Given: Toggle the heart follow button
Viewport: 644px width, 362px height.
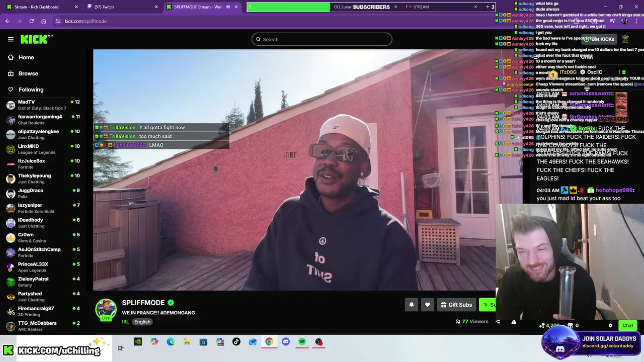Looking at the screenshot, I should [428, 305].
